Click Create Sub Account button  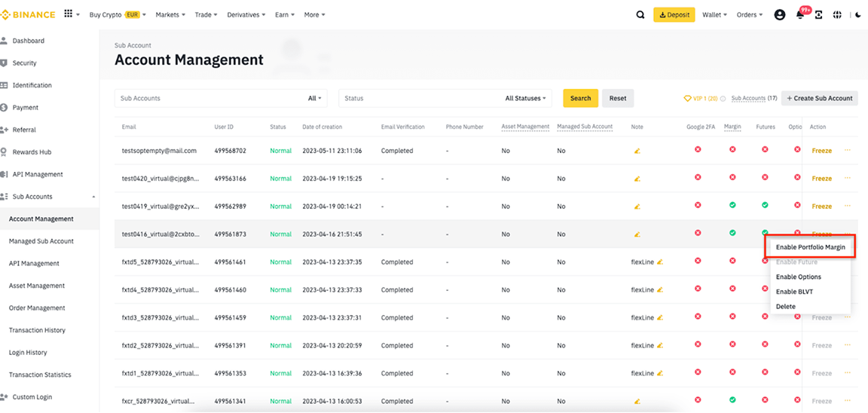(x=819, y=98)
